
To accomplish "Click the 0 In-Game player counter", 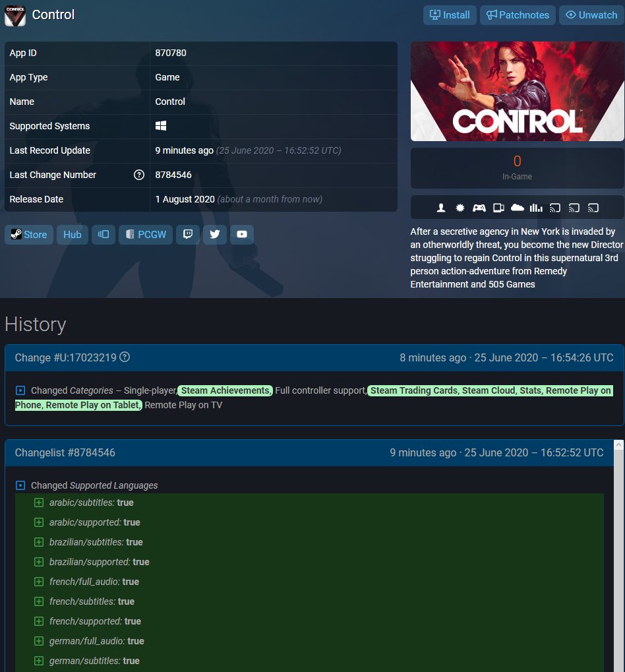I will (x=517, y=168).
